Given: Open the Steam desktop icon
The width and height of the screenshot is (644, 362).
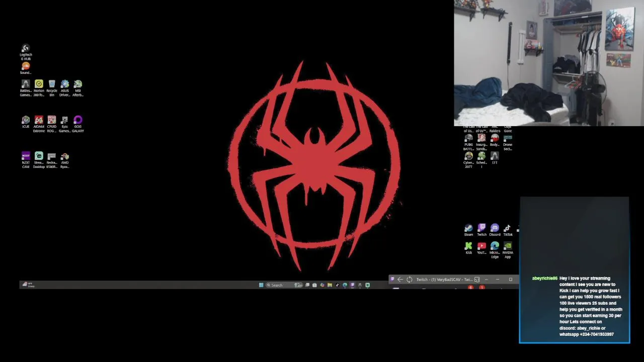Looking at the screenshot, I should pyautogui.click(x=468, y=230).
